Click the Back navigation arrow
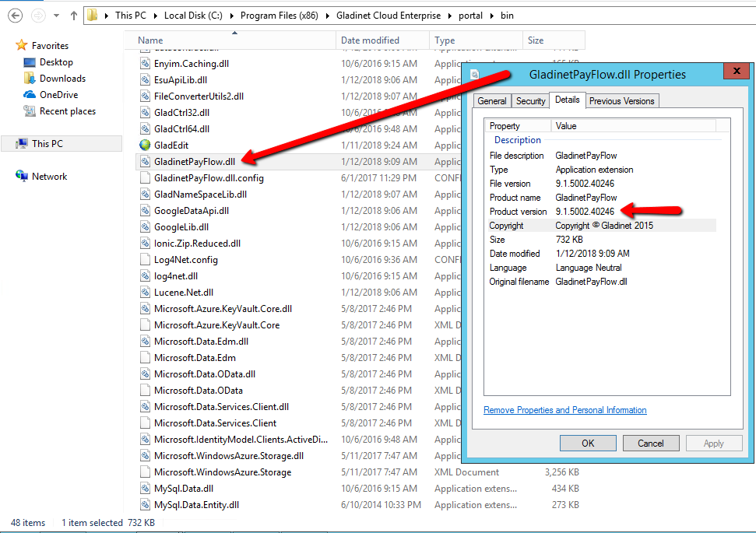756x533 pixels. 16,16
